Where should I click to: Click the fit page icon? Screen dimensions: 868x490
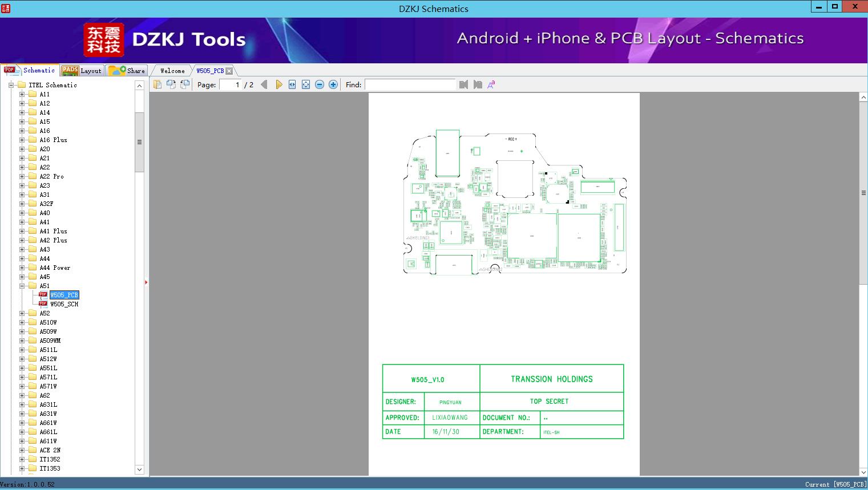[306, 84]
